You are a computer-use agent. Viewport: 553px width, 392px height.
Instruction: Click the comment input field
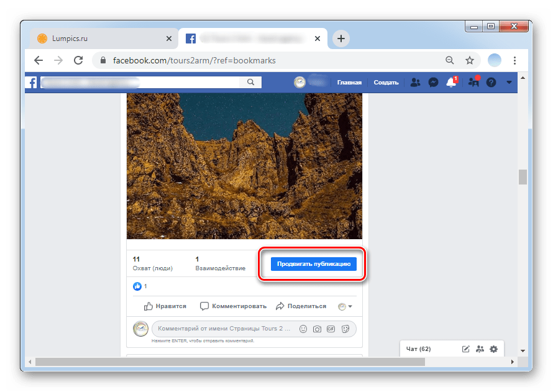(224, 329)
